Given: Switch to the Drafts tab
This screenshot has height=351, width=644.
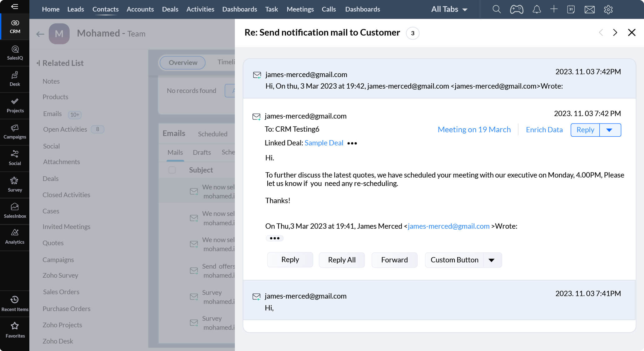Looking at the screenshot, I should click(x=202, y=153).
